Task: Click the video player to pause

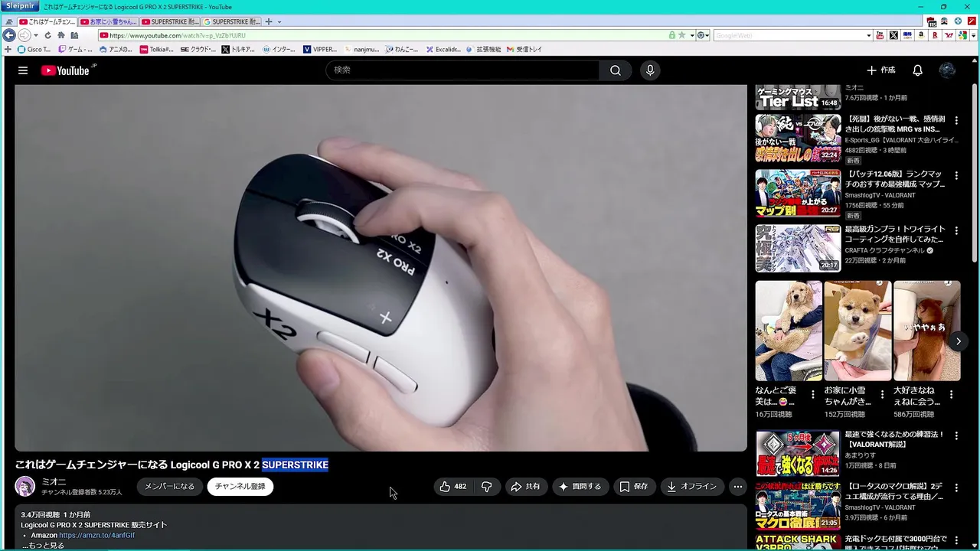Action: tap(381, 268)
